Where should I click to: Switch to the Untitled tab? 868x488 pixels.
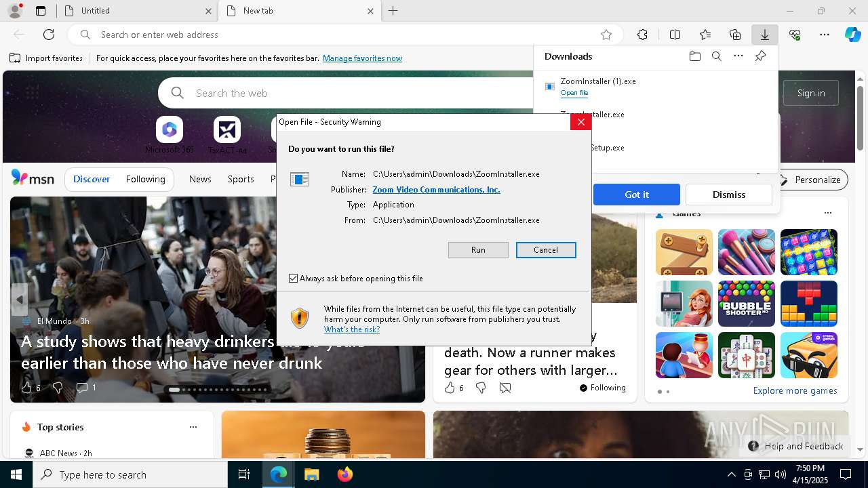(x=136, y=11)
